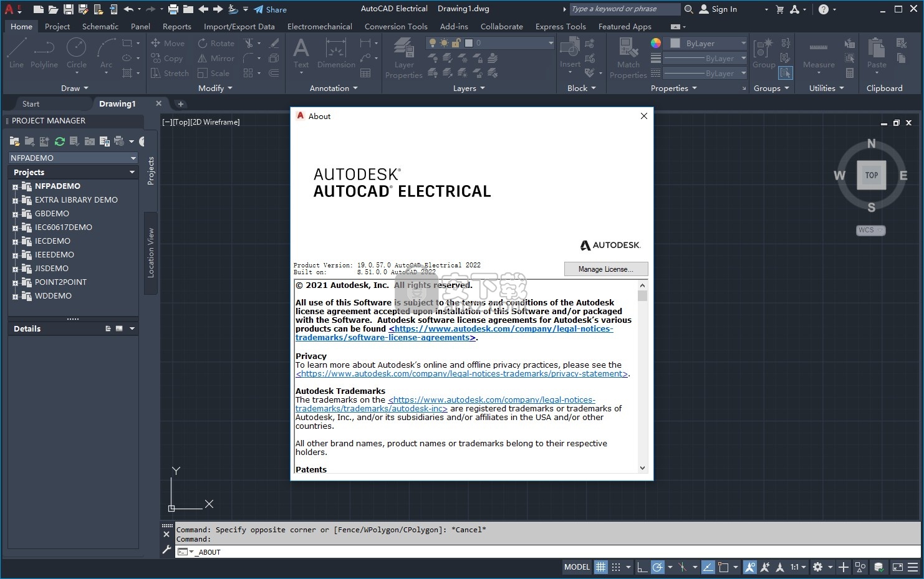
Task: Click the Save As icon with pencil
Action: tap(83, 9)
